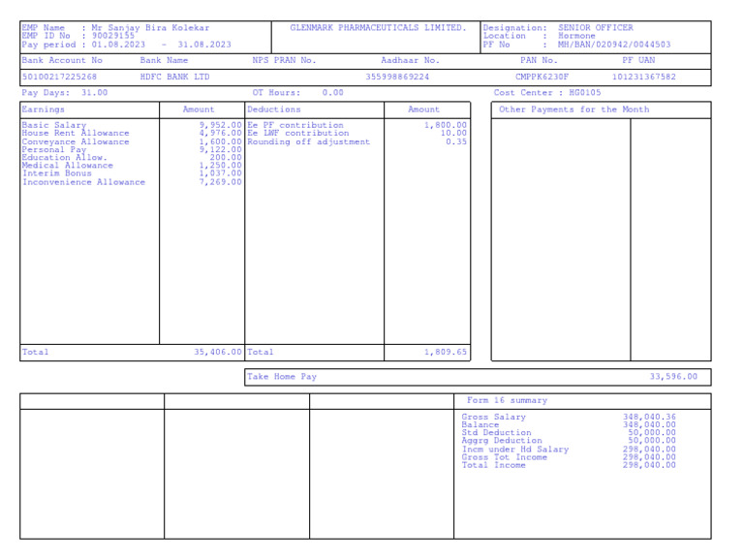Viewport: 744px width, 560px height.
Task: Click the House Rent amount 4,976.00
Action: point(221,134)
